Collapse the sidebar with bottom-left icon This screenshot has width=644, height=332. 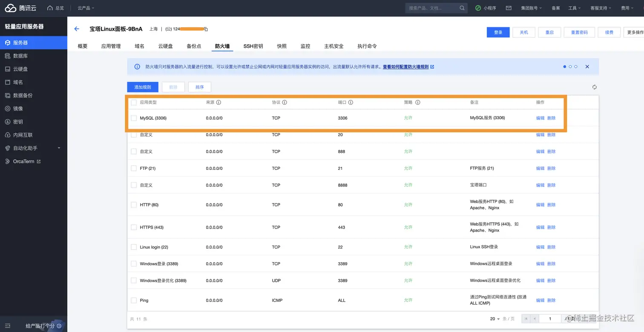(x=7, y=326)
